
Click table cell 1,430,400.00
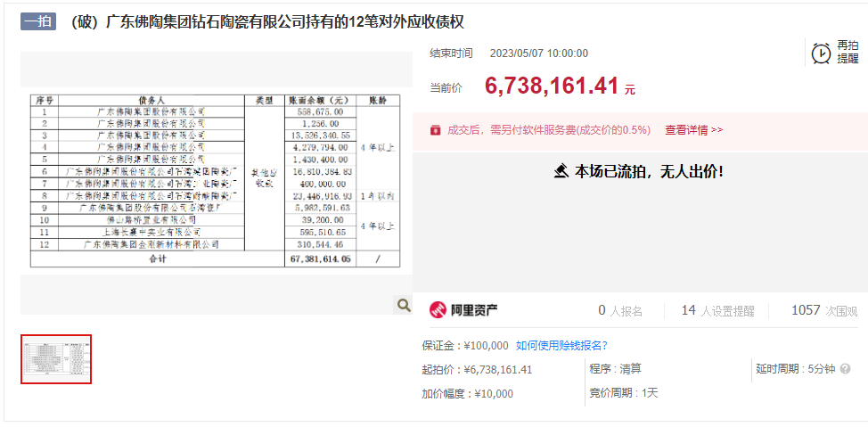pos(320,160)
